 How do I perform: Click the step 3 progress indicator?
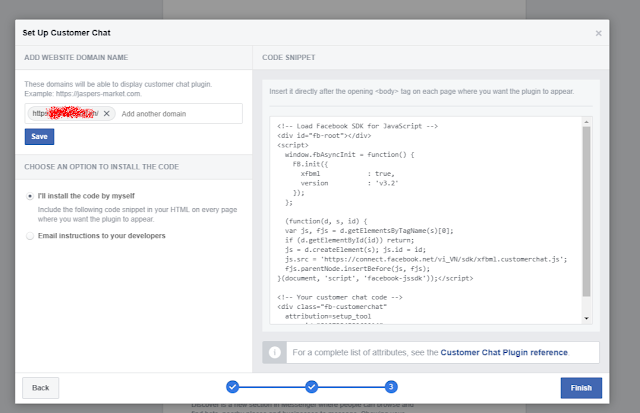tap(391, 386)
